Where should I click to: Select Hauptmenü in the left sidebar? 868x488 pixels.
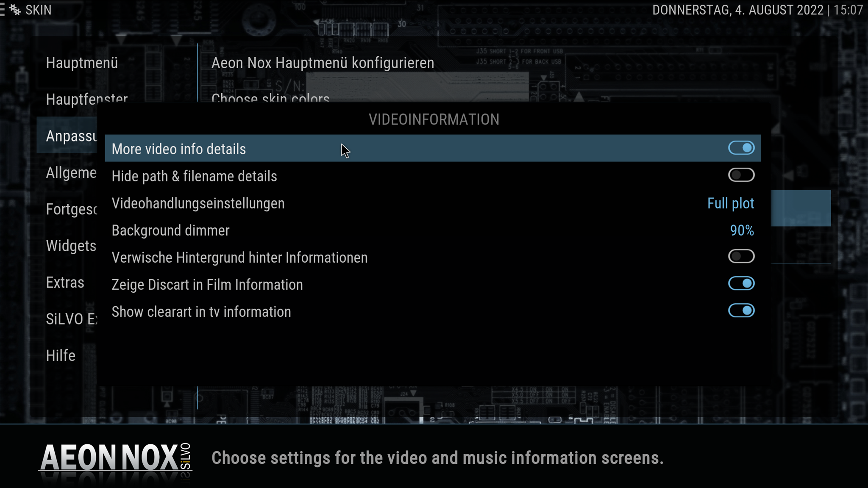(82, 63)
